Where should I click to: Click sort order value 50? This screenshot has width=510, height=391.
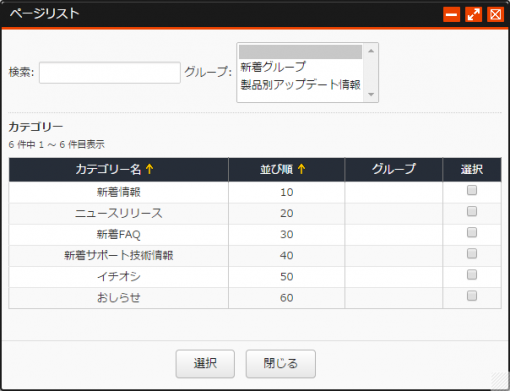pos(287,277)
